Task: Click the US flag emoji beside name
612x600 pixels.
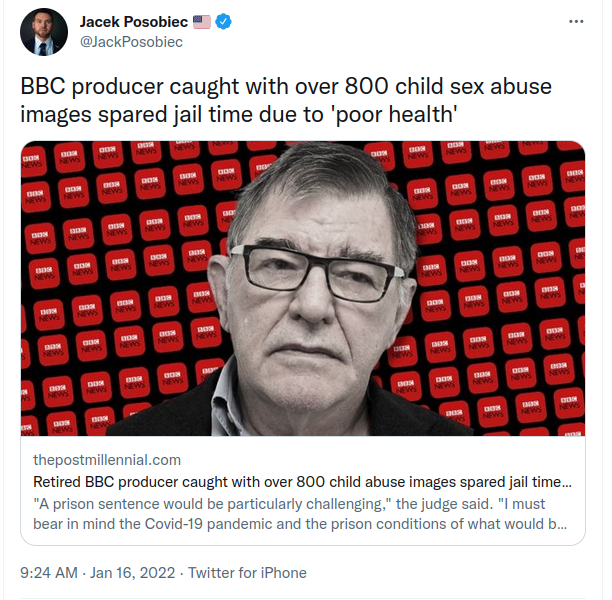Action: click(201, 22)
